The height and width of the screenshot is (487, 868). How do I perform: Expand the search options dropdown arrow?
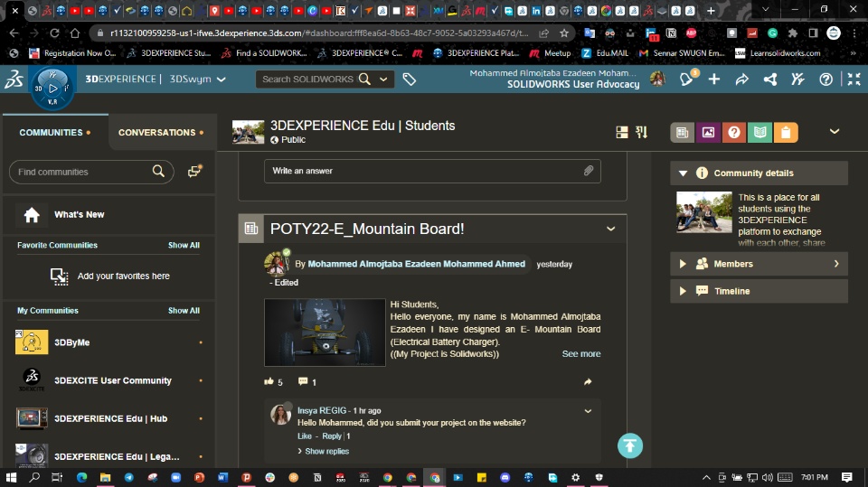[383, 80]
